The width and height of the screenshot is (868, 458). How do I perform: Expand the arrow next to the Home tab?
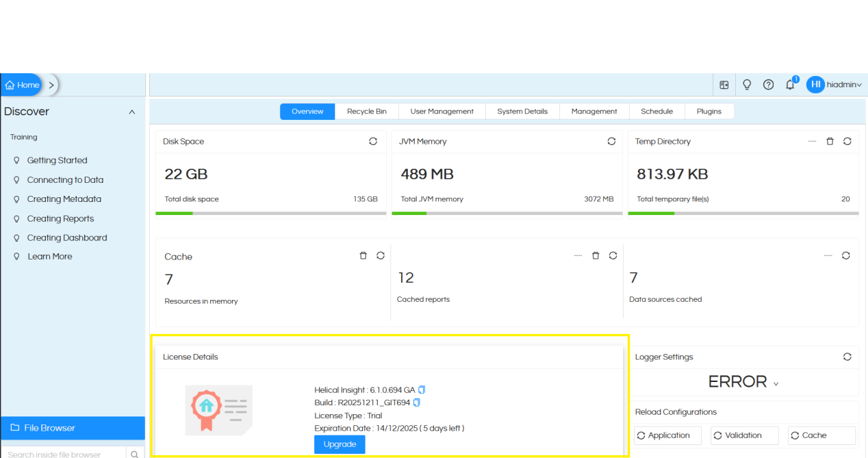coord(51,84)
